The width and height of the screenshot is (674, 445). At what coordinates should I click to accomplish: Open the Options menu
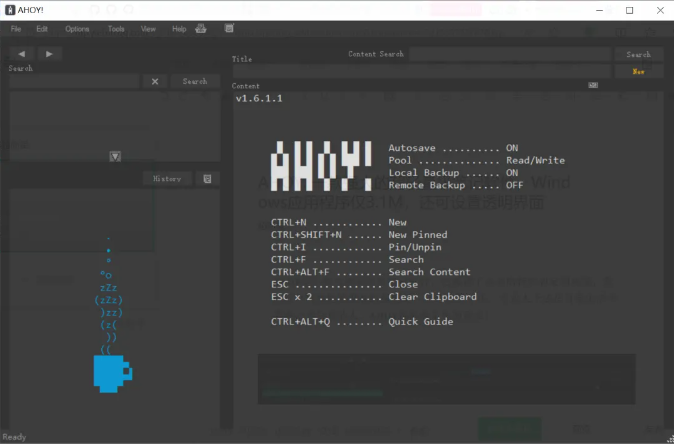tap(77, 29)
